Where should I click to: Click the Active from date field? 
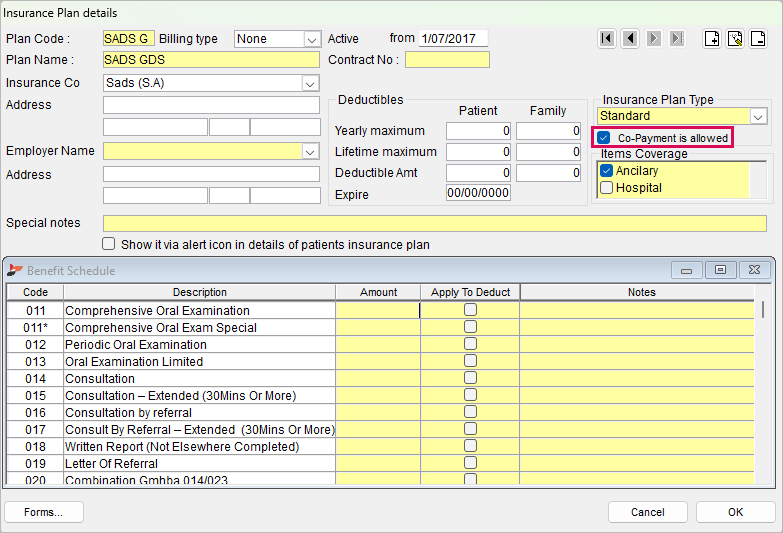click(453, 38)
